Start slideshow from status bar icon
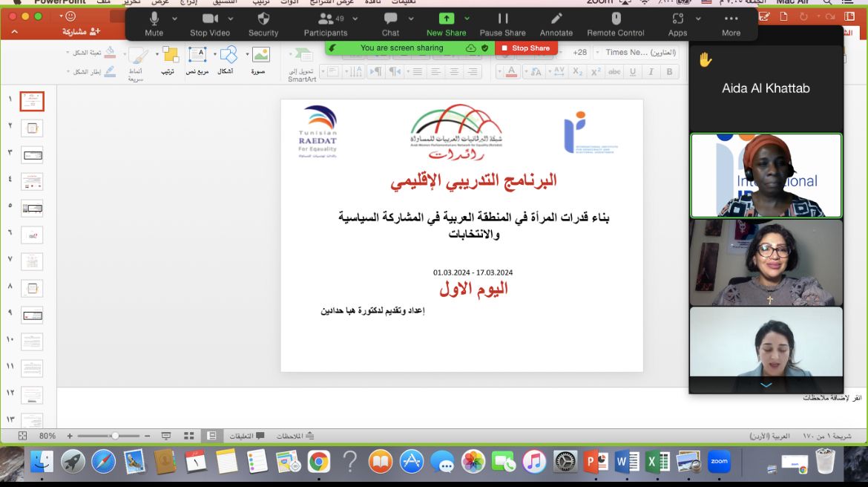The image size is (868, 487). point(166,436)
